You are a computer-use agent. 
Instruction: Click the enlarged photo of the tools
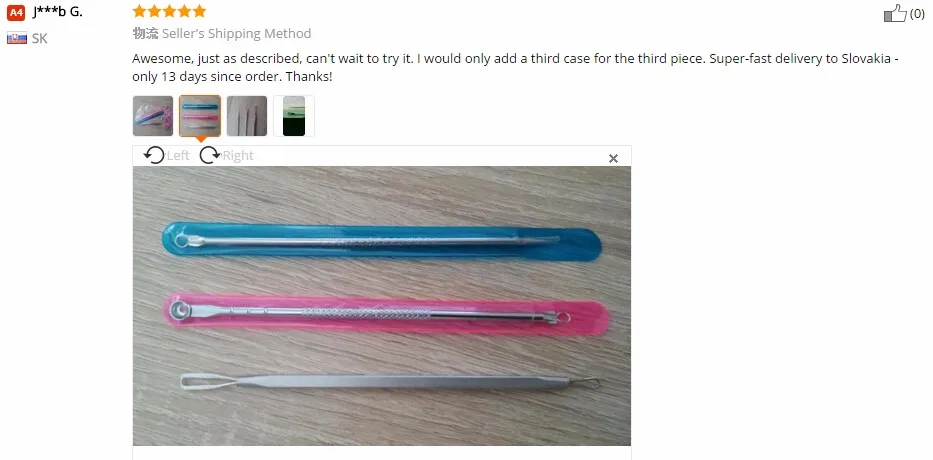tap(381, 306)
